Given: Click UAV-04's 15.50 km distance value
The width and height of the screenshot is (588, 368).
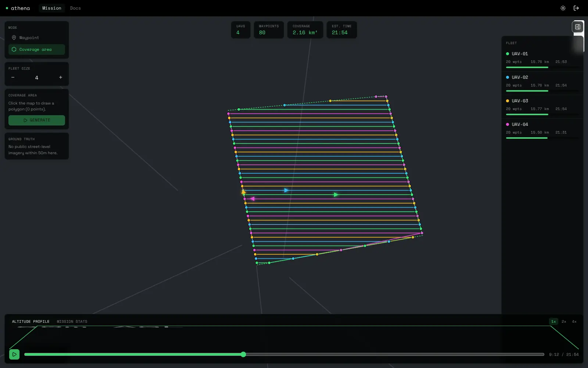Looking at the screenshot, I should pyautogui.click(x=539, y=132).
